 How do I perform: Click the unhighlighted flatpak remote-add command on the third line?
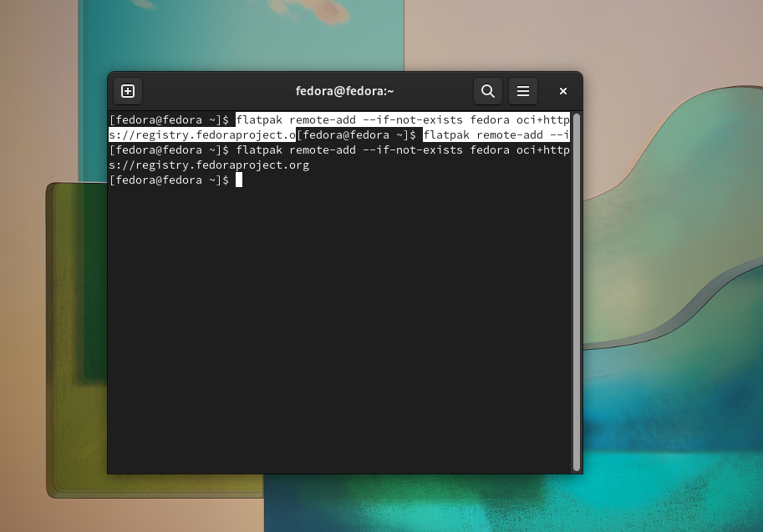click(x=403, y=149)
